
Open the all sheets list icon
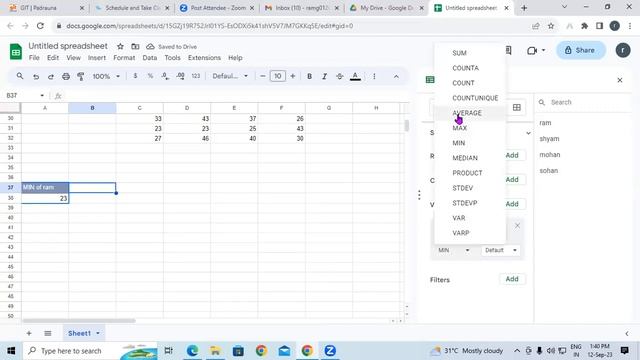point(48,333)
